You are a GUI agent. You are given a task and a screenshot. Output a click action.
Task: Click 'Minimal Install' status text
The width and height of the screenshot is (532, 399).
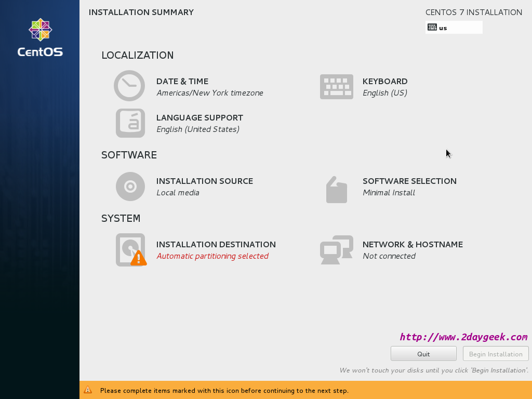pos(389,193)
